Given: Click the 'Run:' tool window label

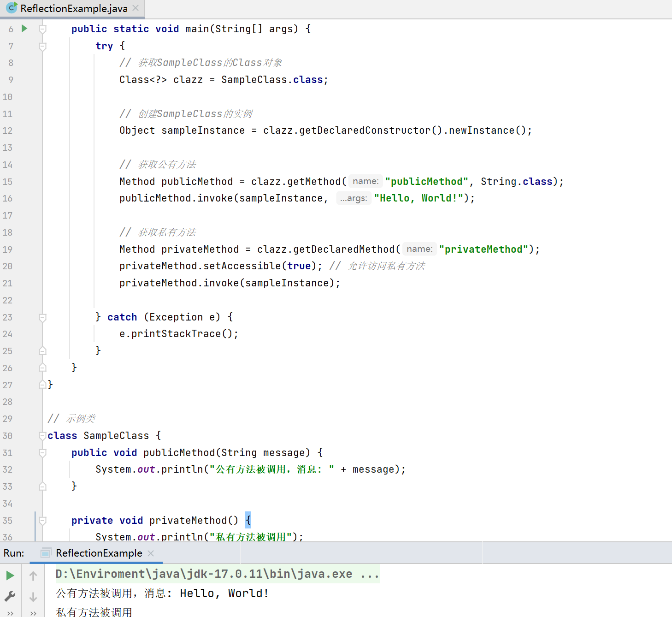Looking at the screenshot, I should [x=14, y=553].
